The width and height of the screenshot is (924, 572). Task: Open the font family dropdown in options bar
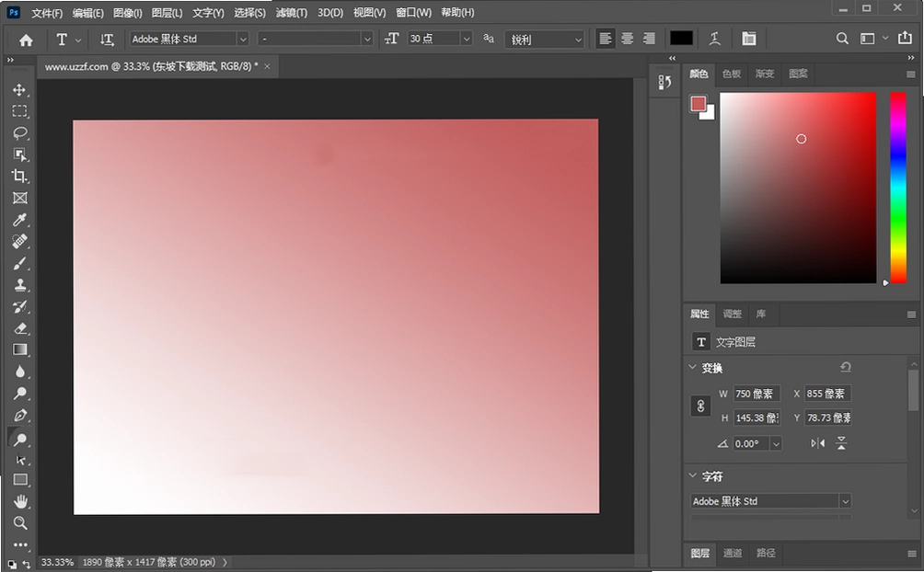(242, 40)
